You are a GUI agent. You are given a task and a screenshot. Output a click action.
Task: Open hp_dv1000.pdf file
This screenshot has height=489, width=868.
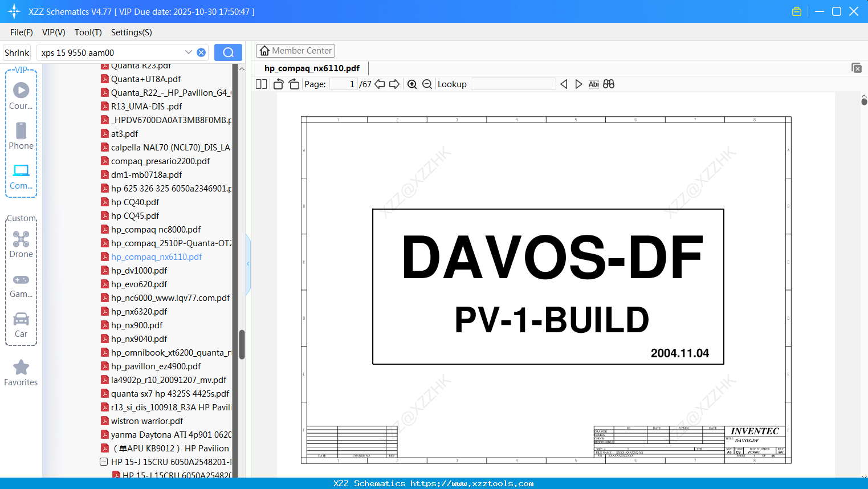139,271
